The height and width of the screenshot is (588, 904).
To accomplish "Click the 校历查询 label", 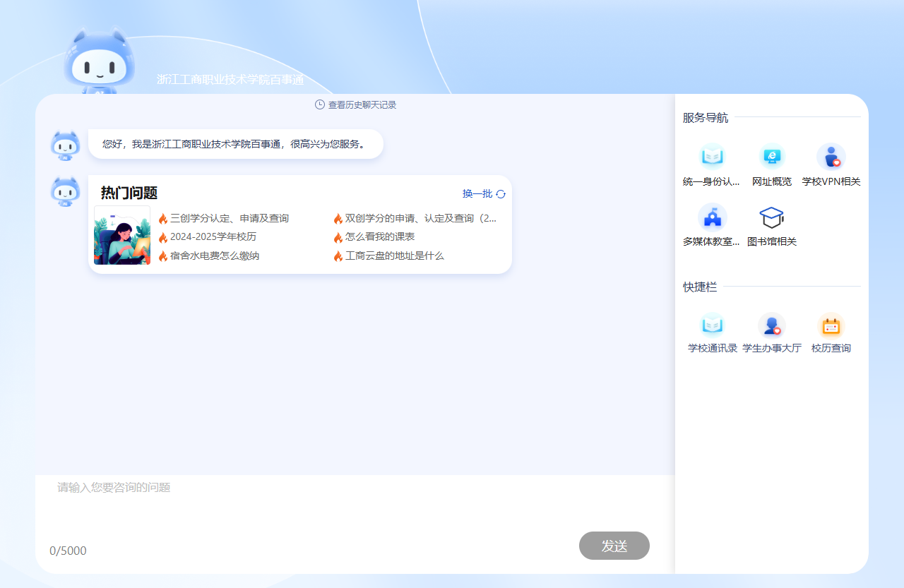I will click(x=831, y=348).
